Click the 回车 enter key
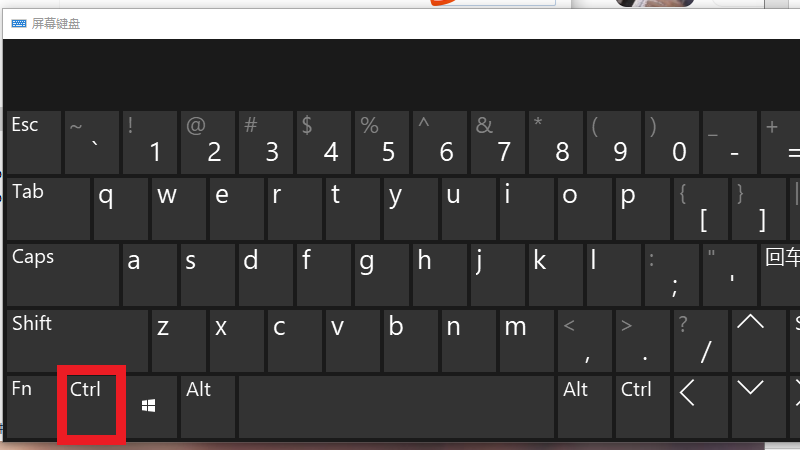 [781, 274]
